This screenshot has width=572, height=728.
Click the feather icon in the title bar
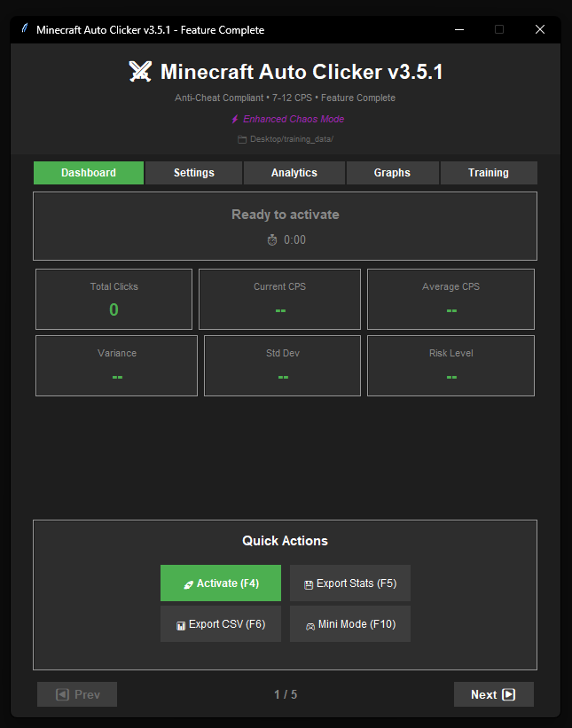[x=25, y=28]
